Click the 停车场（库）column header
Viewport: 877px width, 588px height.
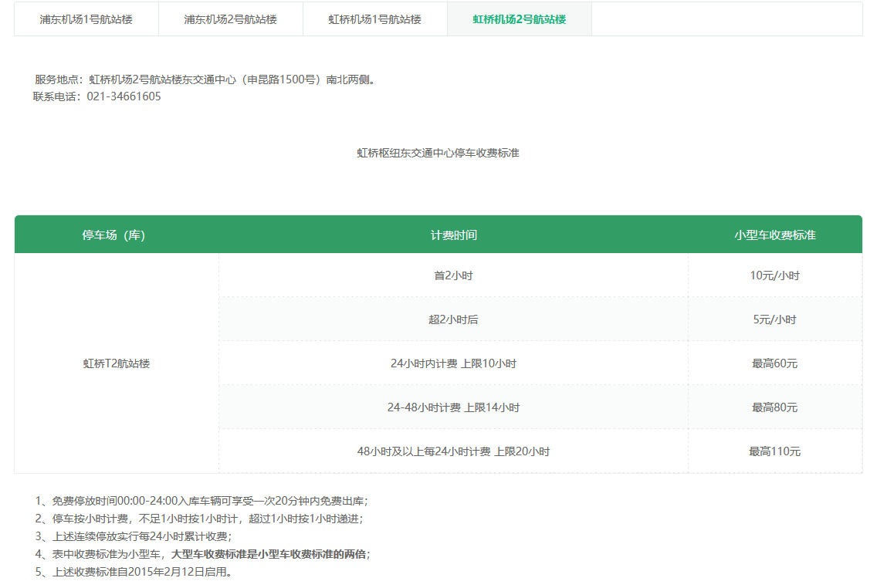[x=116, y=235]
